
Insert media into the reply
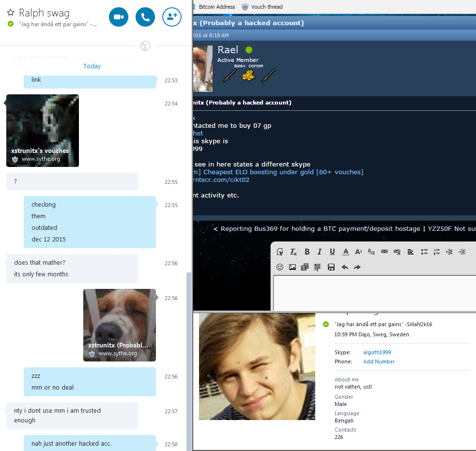[305, 267]
